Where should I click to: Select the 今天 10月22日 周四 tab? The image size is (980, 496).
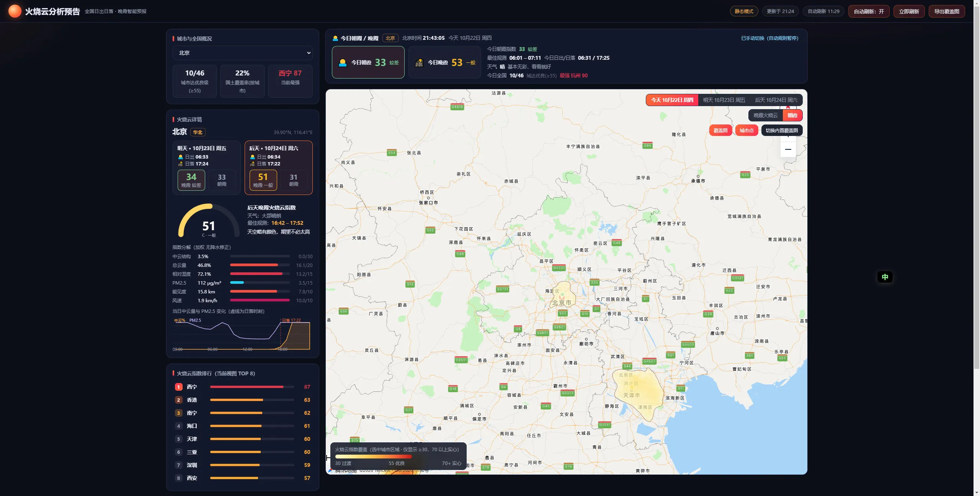click(x=672, y=100)
